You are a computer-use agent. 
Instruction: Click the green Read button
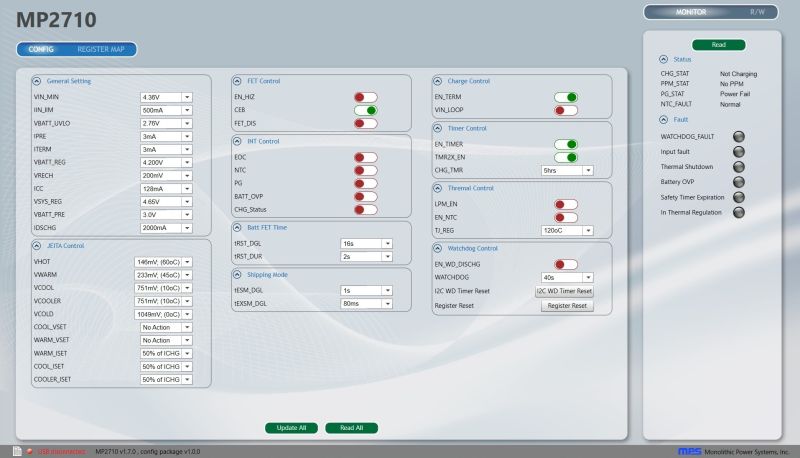pyautogui.click(x=718, y=45)
